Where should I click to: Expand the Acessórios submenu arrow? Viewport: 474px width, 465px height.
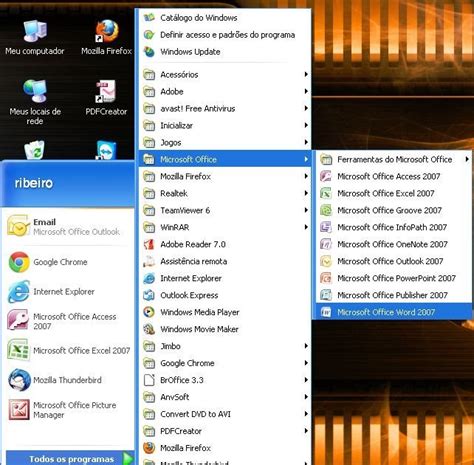pyautogui.click(x=306, y=74)
